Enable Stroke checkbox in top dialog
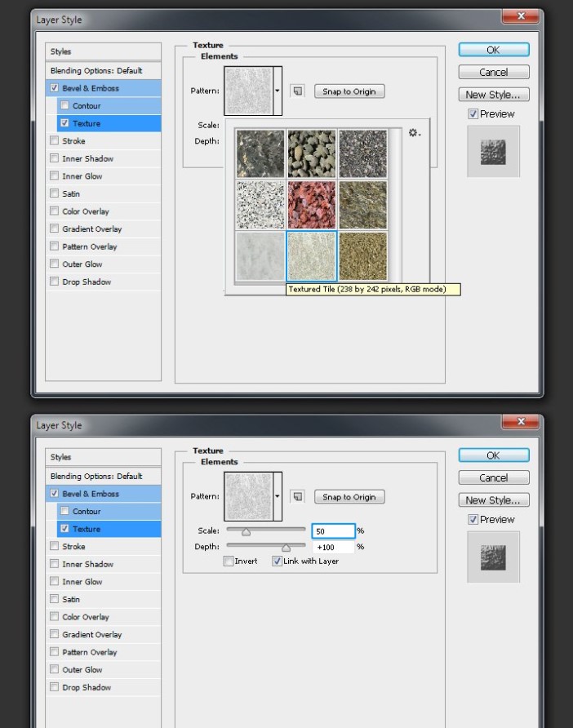Viewport: 573px width, 728px height. [55, 140]
